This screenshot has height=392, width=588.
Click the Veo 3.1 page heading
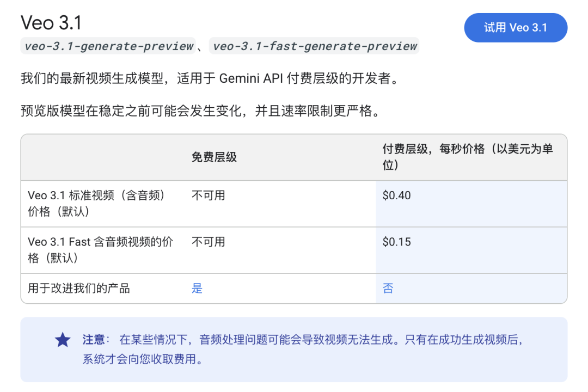coord(51,23)
